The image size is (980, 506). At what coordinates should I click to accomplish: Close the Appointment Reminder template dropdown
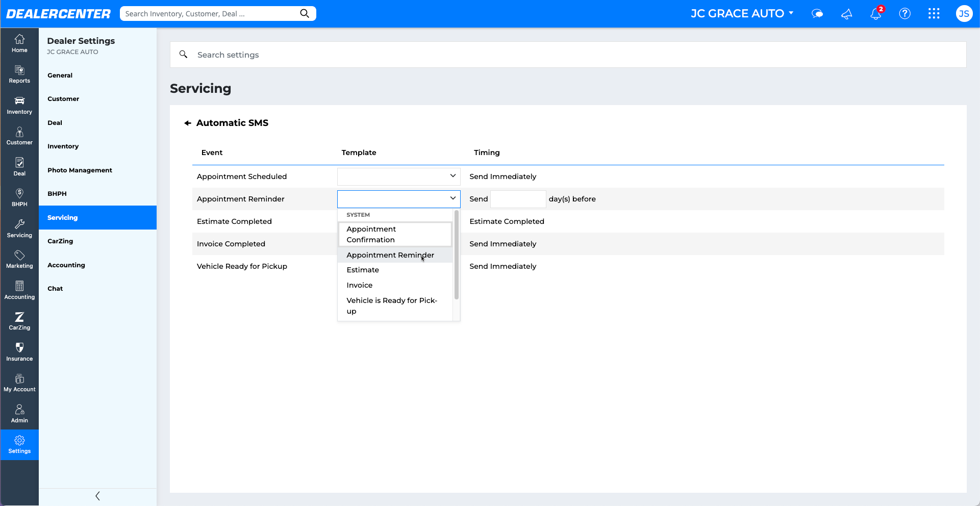[399, 199]
